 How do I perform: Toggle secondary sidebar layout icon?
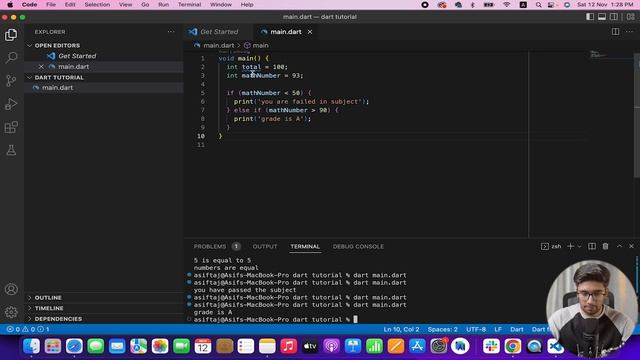pos(613,17)
